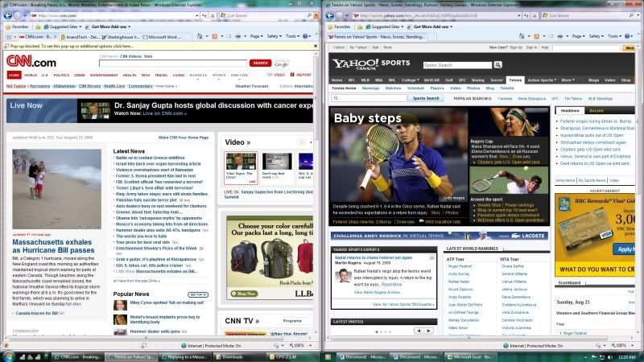Viewport: 644px width, 362px height.
Task: Open Page menu in CNN window
Action: coord(257,36)
